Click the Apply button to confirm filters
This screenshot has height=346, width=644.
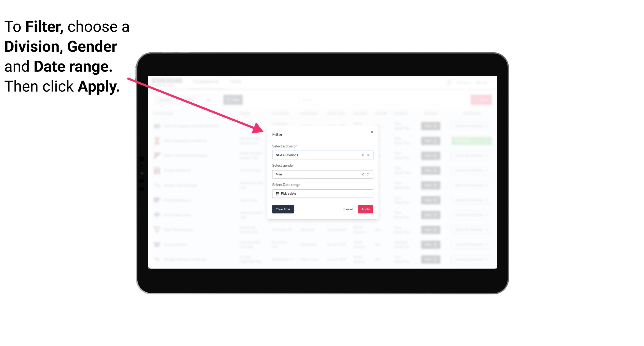click(365, 209)
